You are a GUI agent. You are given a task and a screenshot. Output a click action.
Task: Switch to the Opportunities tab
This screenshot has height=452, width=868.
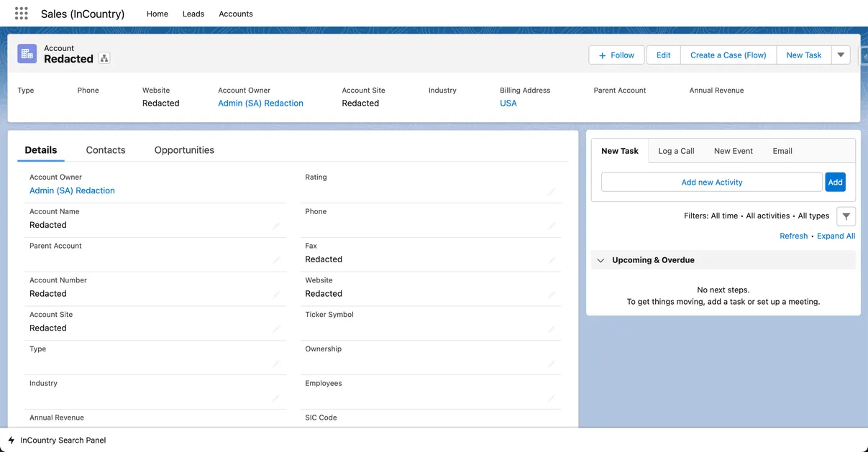pos(184,150)
